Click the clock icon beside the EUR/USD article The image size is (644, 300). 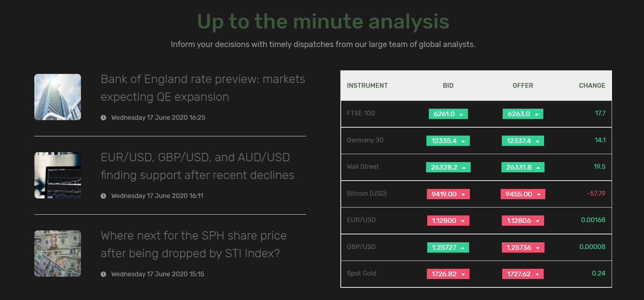(103, 195)
